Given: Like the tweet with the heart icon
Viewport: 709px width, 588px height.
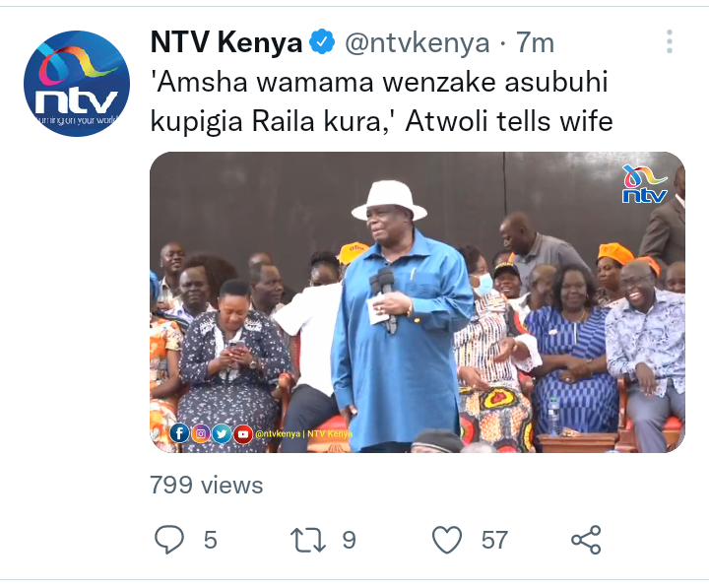Looking at the screenshot, I should pyautogui.click(x=447, y=540).
